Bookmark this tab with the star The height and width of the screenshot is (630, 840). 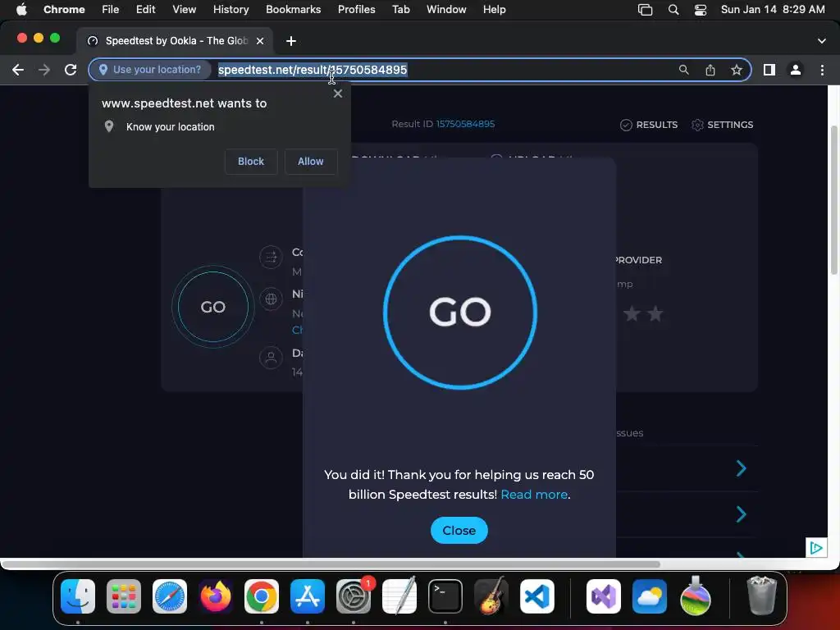(737, 70)
